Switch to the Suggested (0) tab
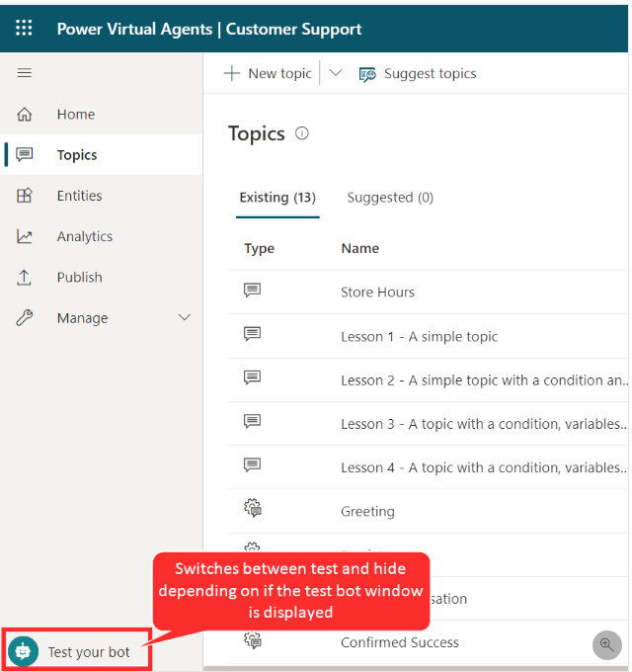The height and width of the screenshot is (672, 632). pyautogui.click(x=390, y=198)
